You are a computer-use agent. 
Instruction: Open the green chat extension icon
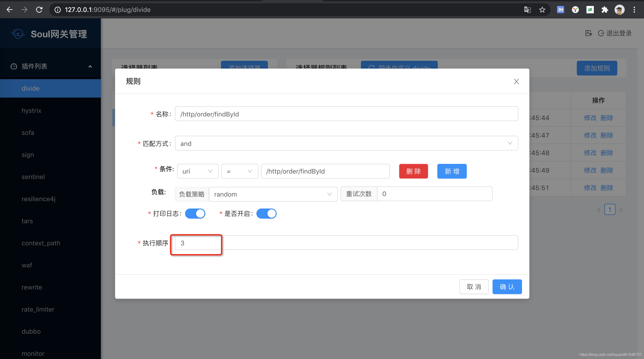click(590, 10)
